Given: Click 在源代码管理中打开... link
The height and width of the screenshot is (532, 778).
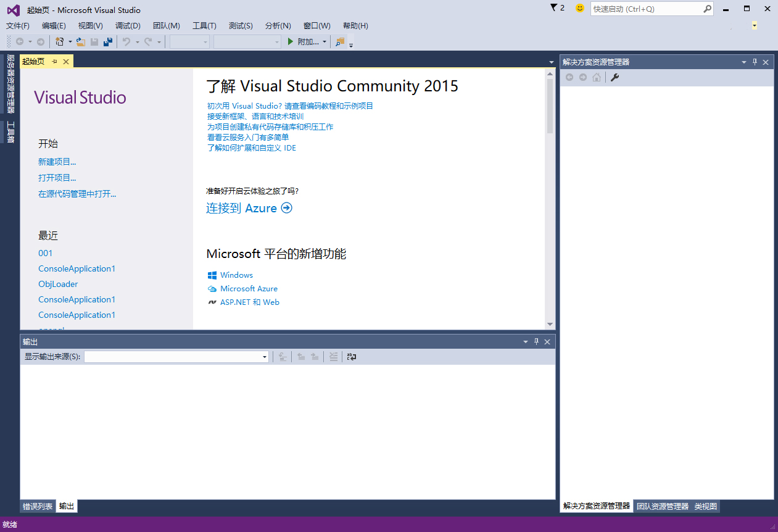Looking at the screenshot, I should click(x=77, y=194).
